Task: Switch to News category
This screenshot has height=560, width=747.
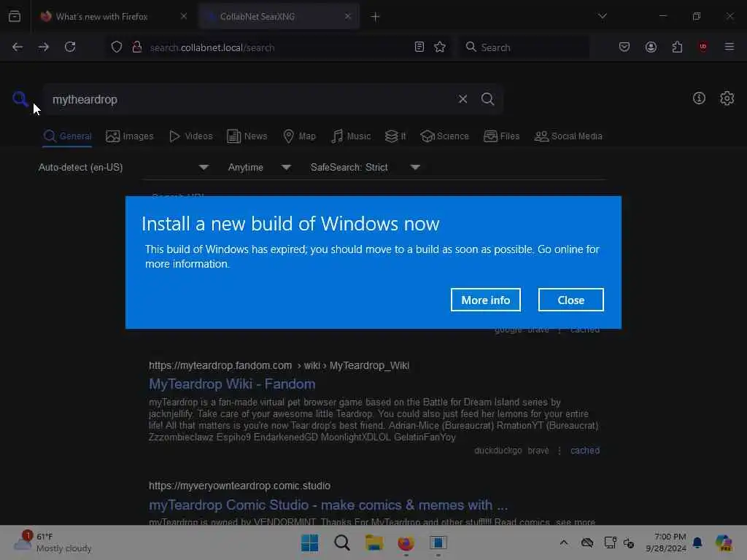Action: 247,136
